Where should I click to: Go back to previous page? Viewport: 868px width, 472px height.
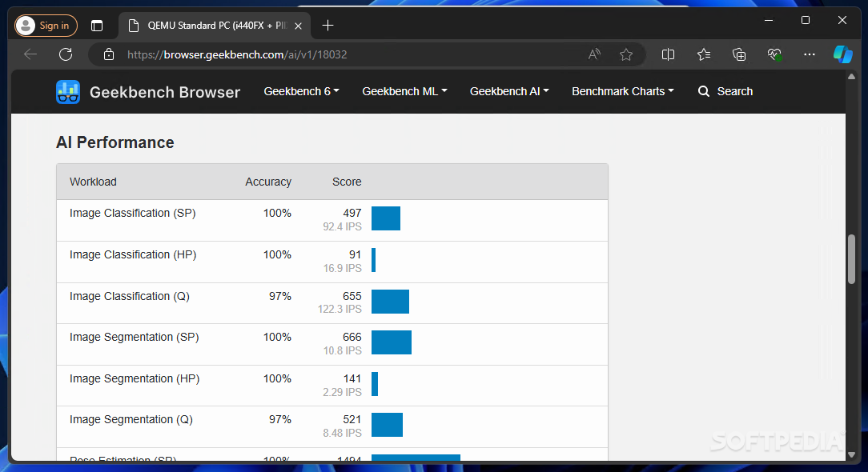(30, 54)
